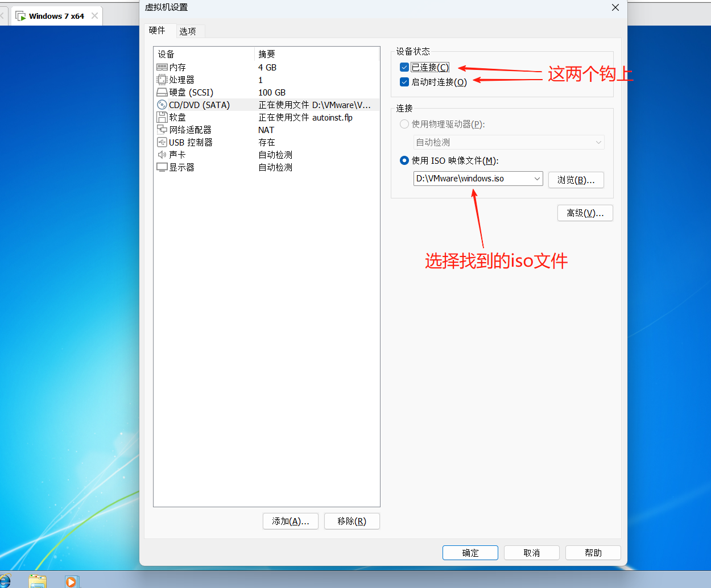Select the 显示器 row label
Image resolution: width=711 pixels, height=588 pixels.
click(182, 167)
